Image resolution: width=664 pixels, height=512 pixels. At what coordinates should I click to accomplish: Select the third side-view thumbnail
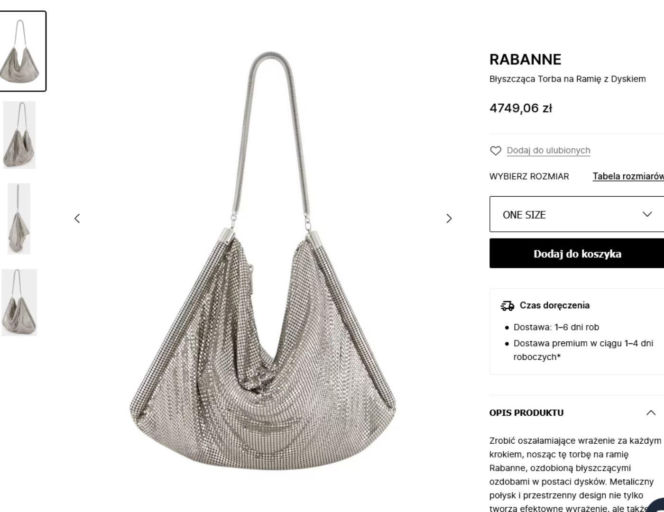click(x=19, y=219)
